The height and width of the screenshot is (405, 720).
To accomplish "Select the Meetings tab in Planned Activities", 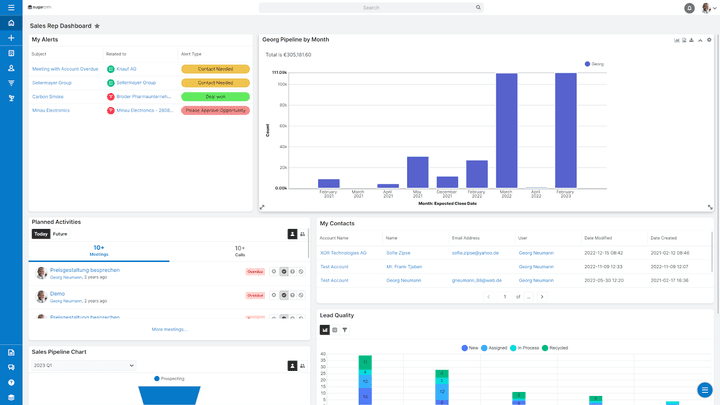I will coord(99,250).
